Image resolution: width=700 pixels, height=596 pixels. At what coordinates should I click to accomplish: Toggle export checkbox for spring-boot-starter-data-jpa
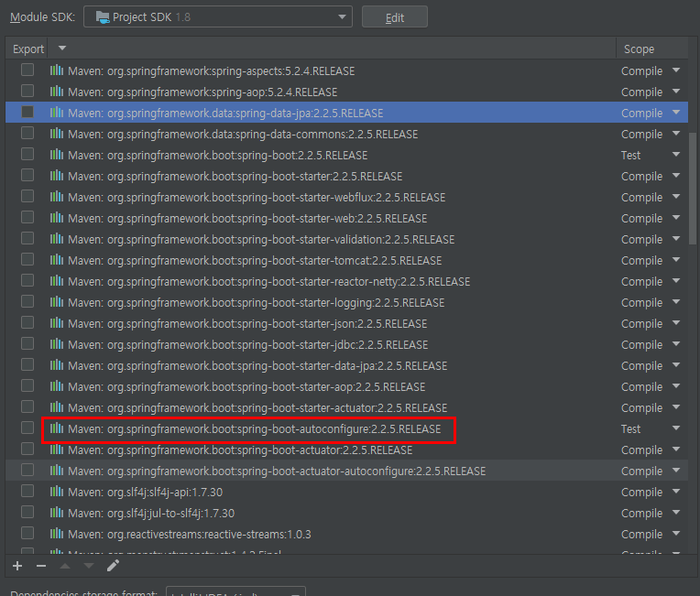[27, 365]
